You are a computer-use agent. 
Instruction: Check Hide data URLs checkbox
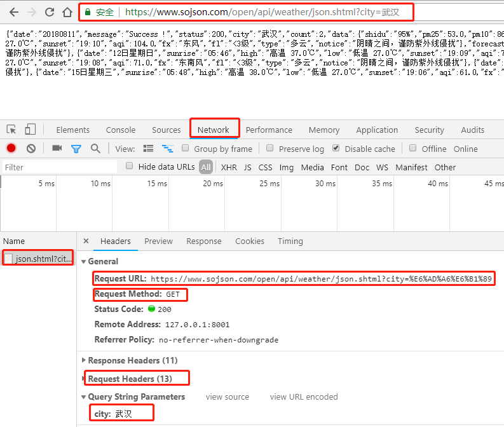(x=129, y=166)
